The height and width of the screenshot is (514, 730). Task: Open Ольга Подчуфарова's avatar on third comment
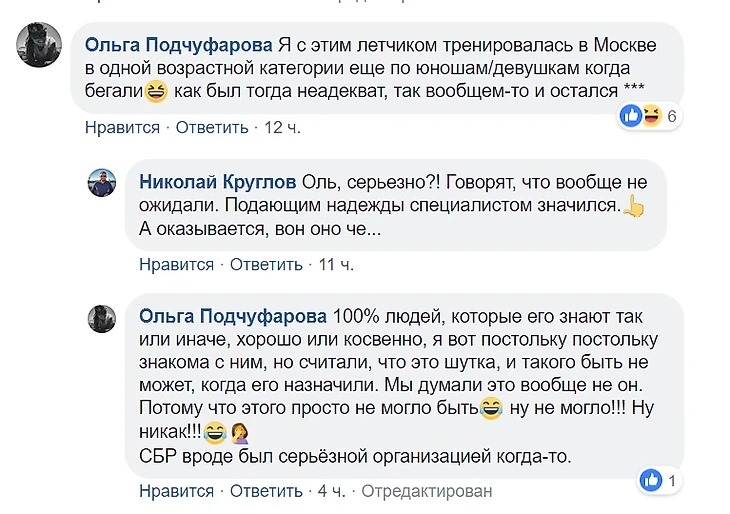(102, 317)
